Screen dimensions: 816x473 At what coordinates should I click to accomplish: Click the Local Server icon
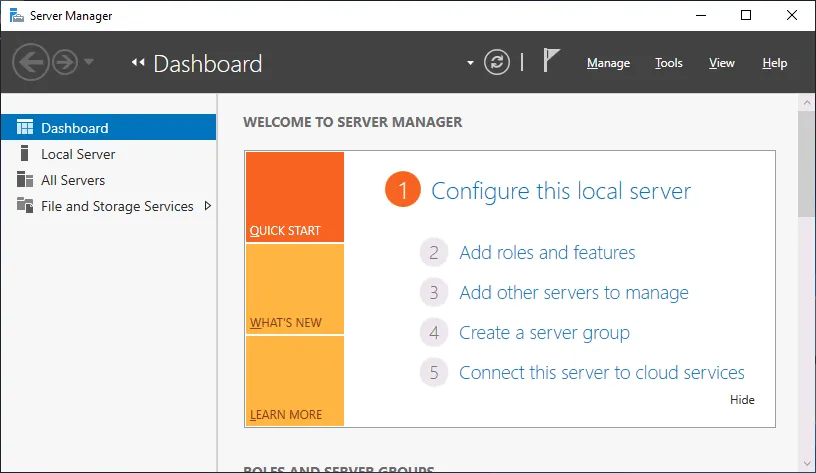25,154
